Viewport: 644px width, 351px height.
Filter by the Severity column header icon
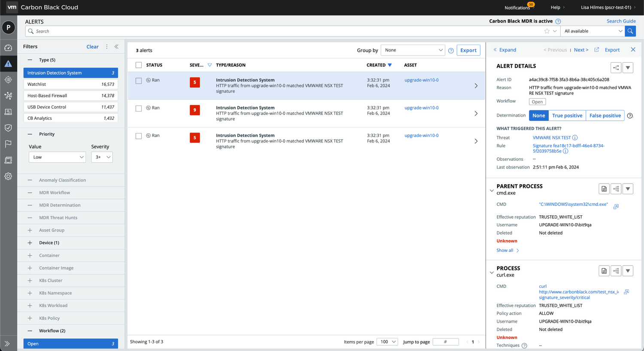(210, 65)
